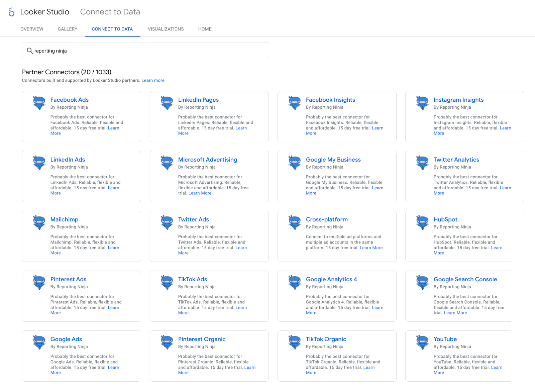This screenshot has width=535, height=392.
Task: Open the Facebook Ads connector title
Action: click(x=70, y=100)
